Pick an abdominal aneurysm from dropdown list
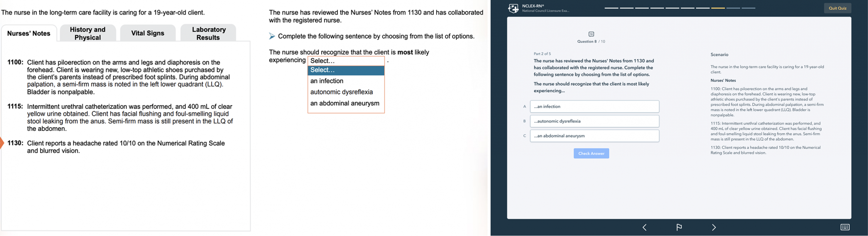The width and height of the screenshot is (868, 236). 344,103
